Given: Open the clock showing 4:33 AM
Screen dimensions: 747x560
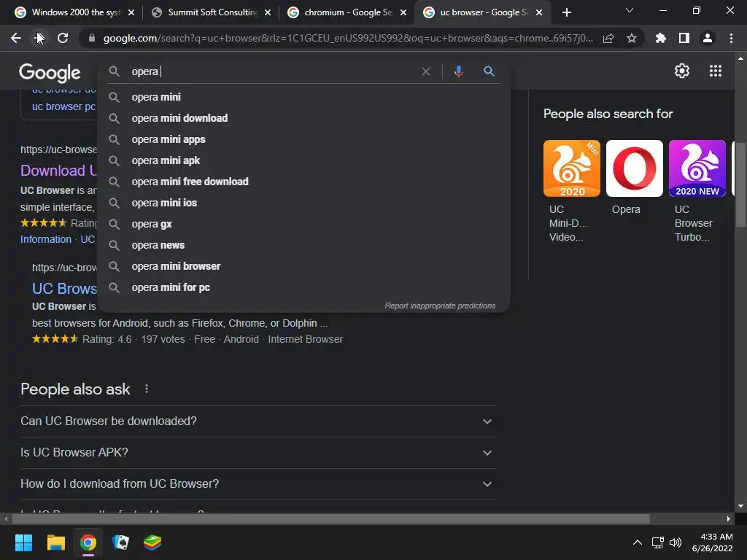Looking at the screenshot, I should point(712,542).
